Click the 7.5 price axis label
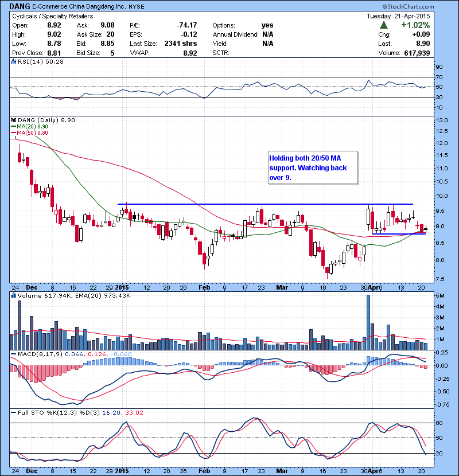 click(x=440, y=279)
